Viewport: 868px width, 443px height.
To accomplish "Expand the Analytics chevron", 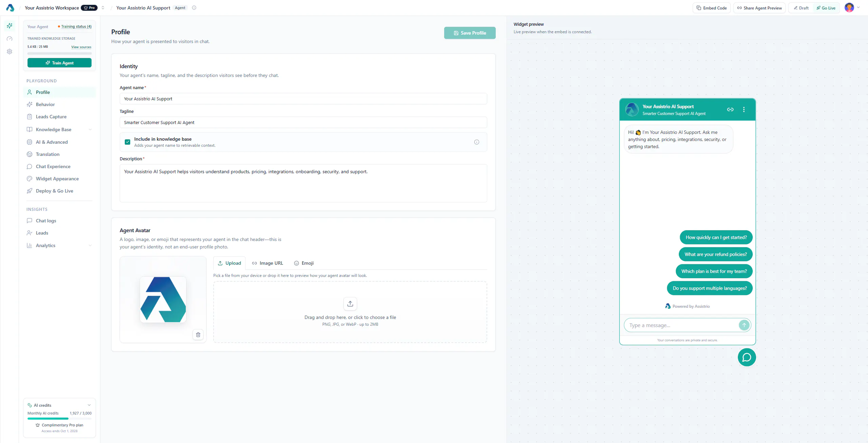I will [x=90, y=245].
